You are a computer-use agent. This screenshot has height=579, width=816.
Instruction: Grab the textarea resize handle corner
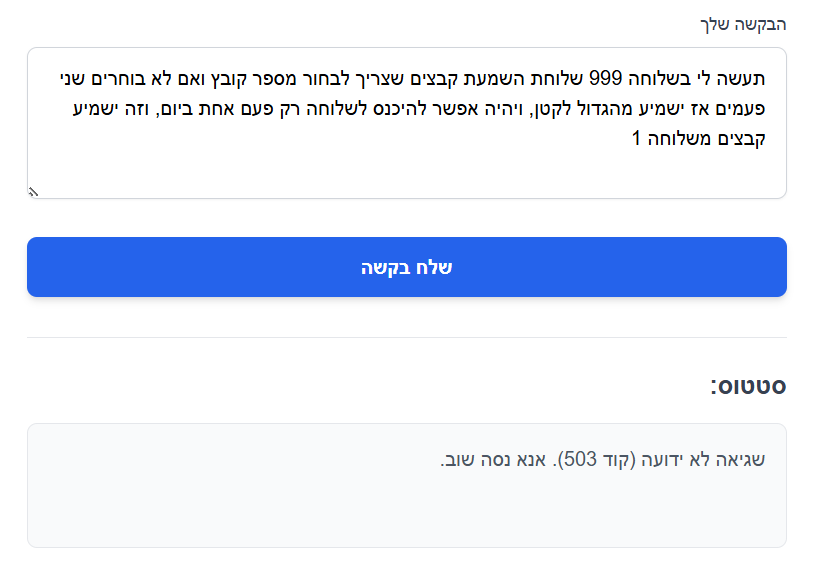33,192
